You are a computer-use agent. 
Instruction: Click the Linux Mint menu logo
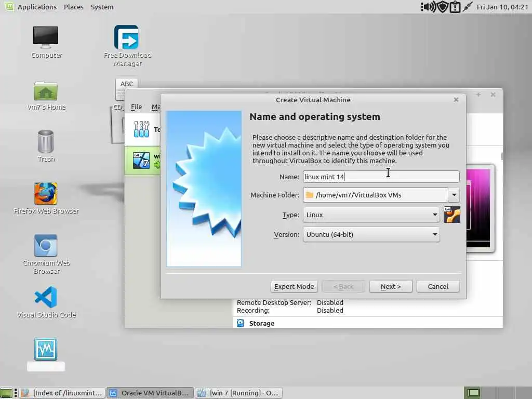pyautogui.click(x=8, y=6)
